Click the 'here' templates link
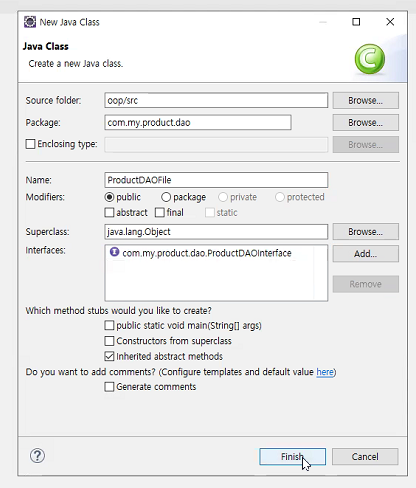 [325, 372]
